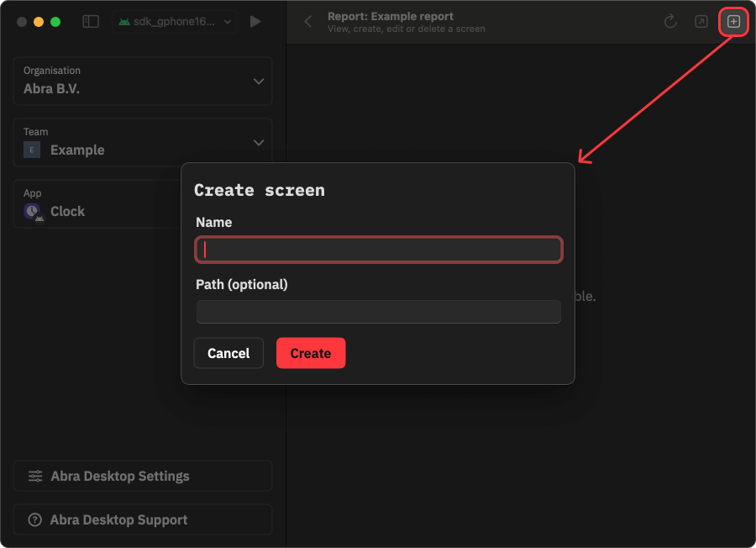
Task: Click the question mark Support icon
Action: (x=34, y=519)
